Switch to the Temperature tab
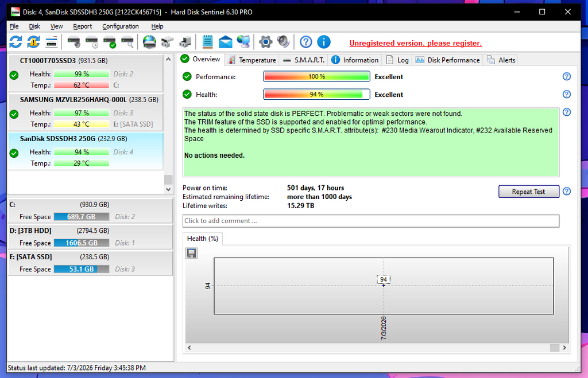The width and height of the screenshot is (588, 378). pos(252,60)
